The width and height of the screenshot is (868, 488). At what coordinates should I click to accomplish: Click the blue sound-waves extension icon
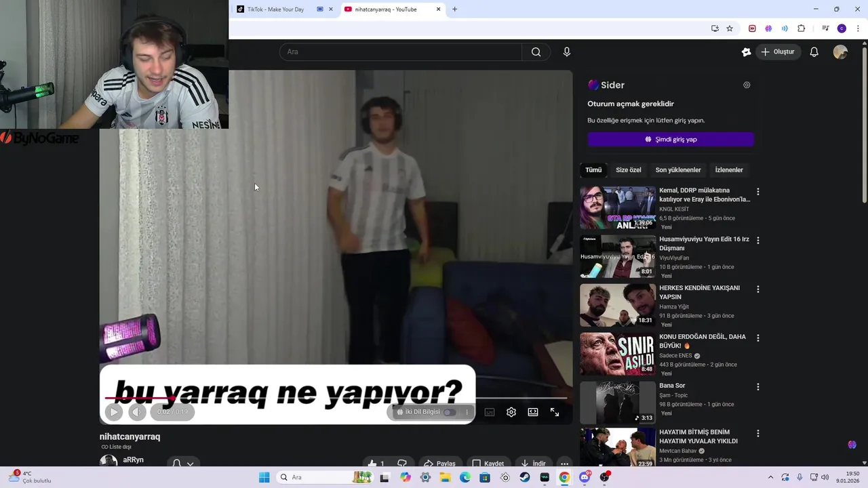(x=785, y=28)
